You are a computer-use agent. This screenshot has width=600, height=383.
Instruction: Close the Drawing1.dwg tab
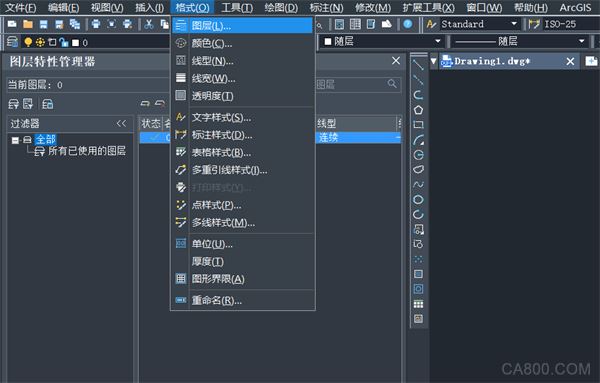(x=570, y=61)
